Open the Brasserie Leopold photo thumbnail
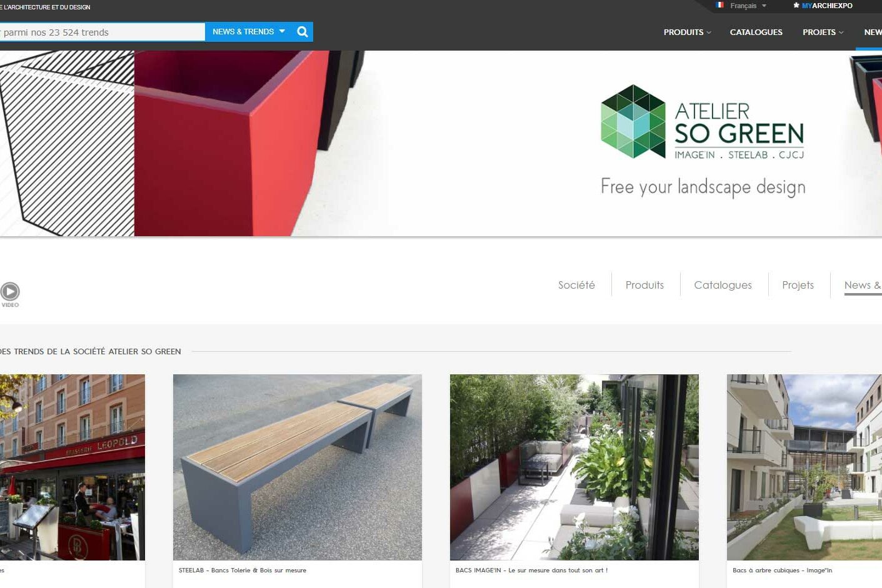 pos(73,467)
